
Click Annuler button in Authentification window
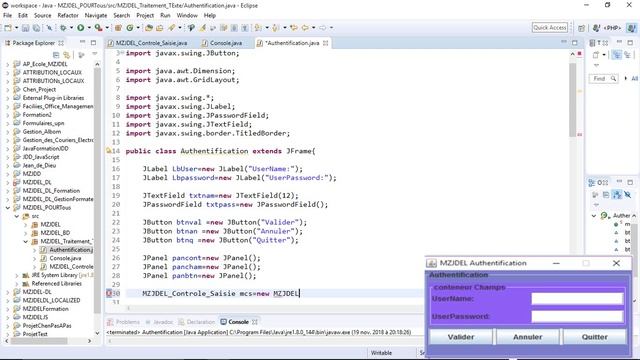click(528, 337)
